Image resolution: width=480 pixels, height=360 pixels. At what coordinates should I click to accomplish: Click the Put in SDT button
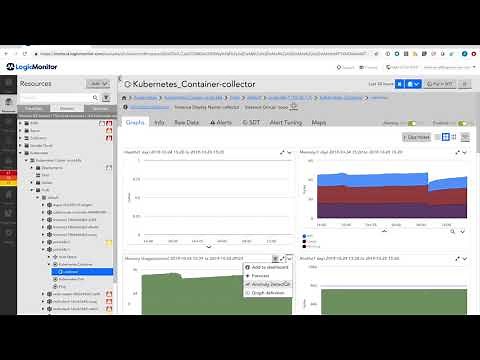(x=440, y=84)
